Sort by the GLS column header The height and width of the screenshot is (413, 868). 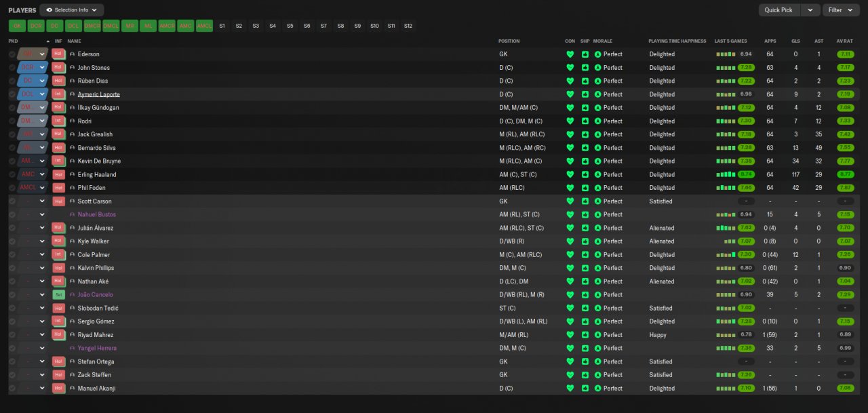(796, 41)
